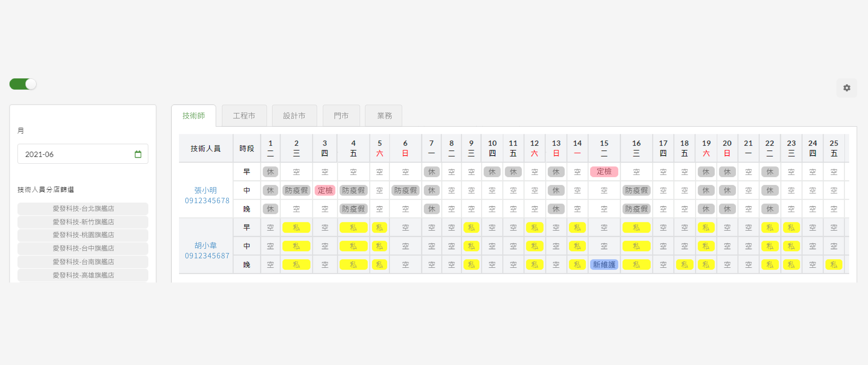
Task: Open technician 張小明 profile link
Action: coord(205,190)
